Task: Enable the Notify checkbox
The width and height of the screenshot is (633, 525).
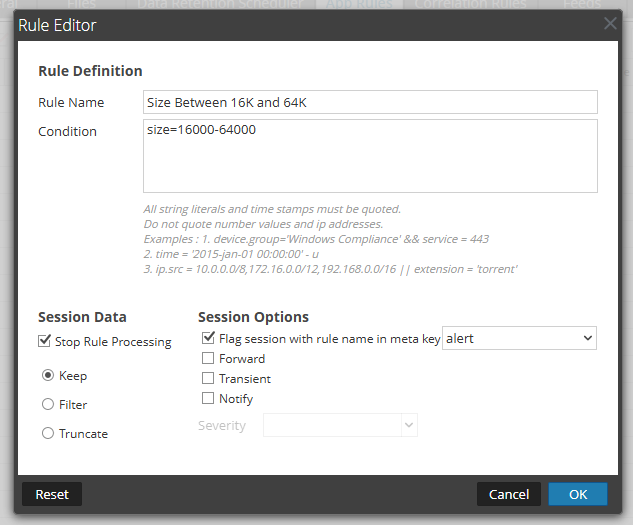Action: [x=209, y=399]
